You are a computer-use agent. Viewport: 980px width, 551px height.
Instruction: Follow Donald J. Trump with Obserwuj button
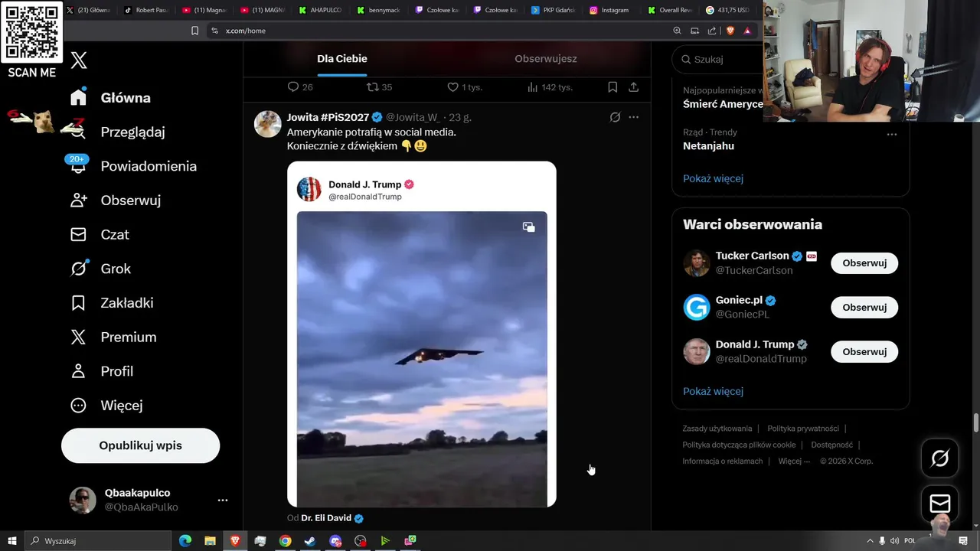pyautogui.click(x=864, y=352)
